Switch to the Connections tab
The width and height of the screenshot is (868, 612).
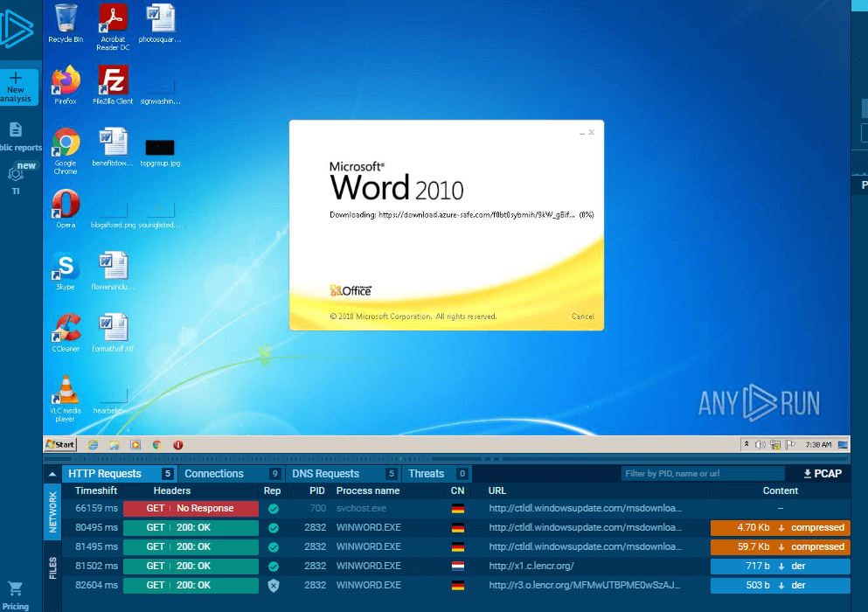(x=232, y=474)
